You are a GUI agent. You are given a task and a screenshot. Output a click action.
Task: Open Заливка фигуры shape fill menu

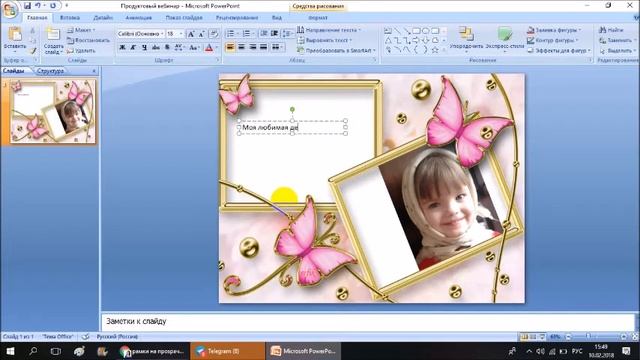pos(554,30)
